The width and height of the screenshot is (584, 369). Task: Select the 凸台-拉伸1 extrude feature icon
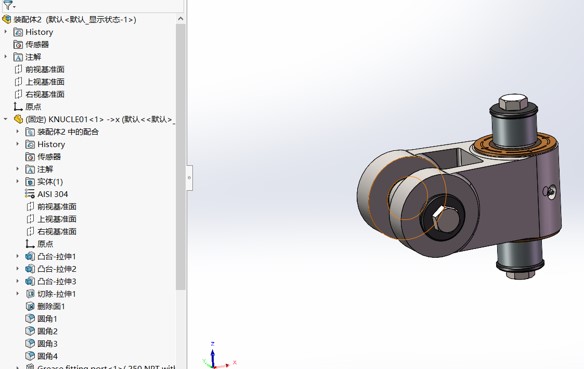pos(30,257)
